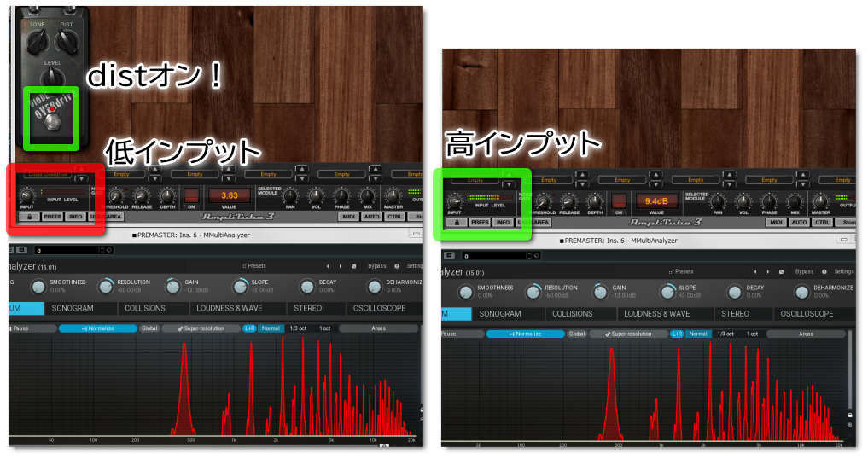Open the L+R channel selector in left MMultiAnalyzer
Screen dimensions: 868x459
[x=250, y=328]
